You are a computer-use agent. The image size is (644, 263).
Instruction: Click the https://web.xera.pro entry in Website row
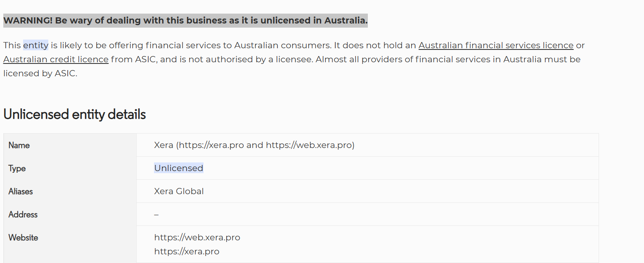(197, 237)
